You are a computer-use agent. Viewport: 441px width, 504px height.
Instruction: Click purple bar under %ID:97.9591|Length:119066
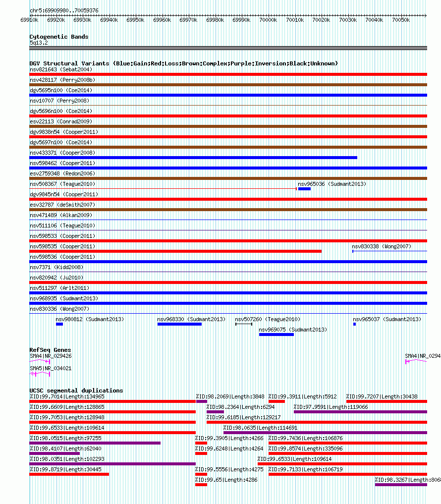pos(360,412)
